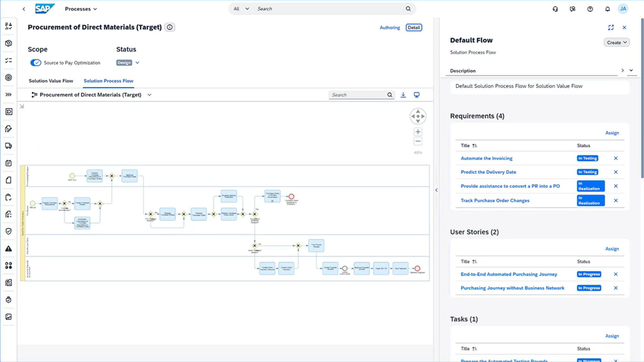Toggle the Source to Pay Optimization scope switch

tap(36, 63)
